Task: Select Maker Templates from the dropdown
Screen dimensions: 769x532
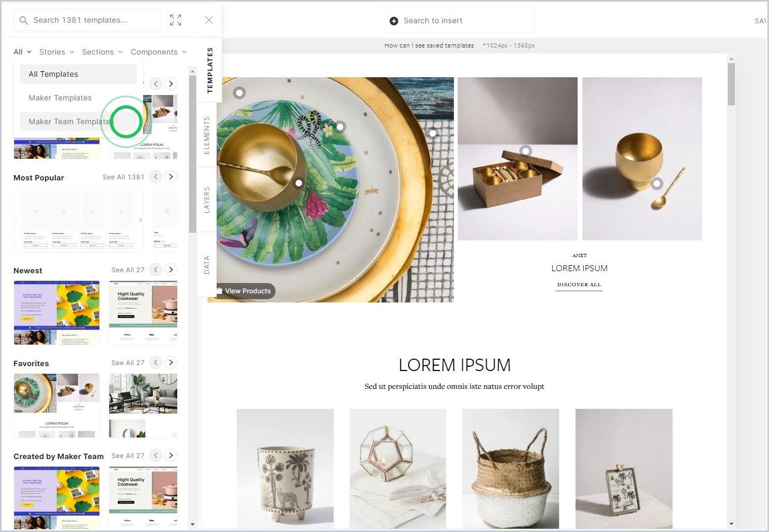Action: click(78, 98)
